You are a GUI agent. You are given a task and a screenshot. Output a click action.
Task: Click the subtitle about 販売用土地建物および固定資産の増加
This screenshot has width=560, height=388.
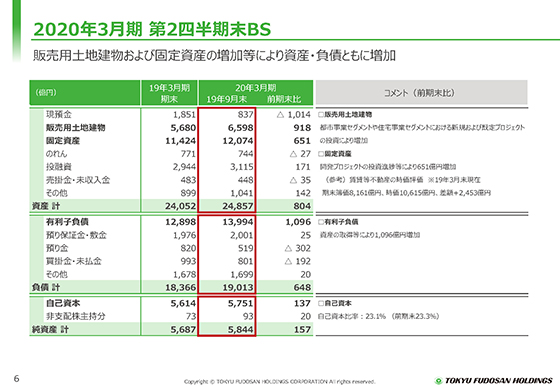214,56
